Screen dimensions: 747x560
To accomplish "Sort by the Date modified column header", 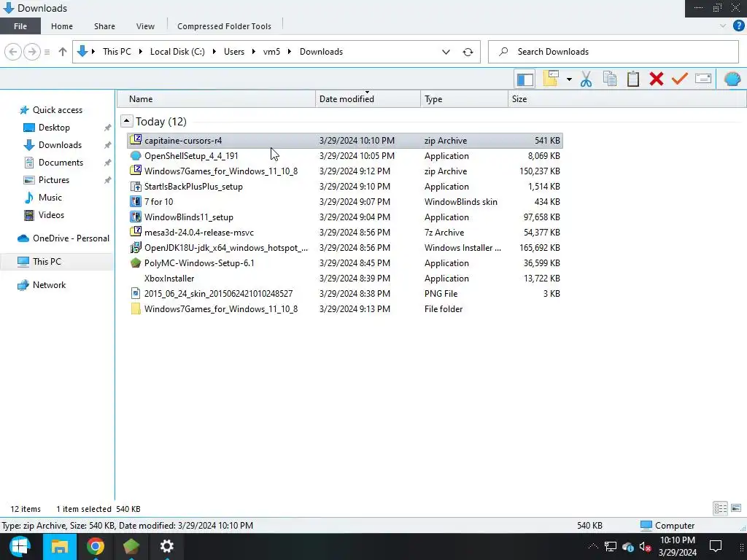I will (368, 99).
